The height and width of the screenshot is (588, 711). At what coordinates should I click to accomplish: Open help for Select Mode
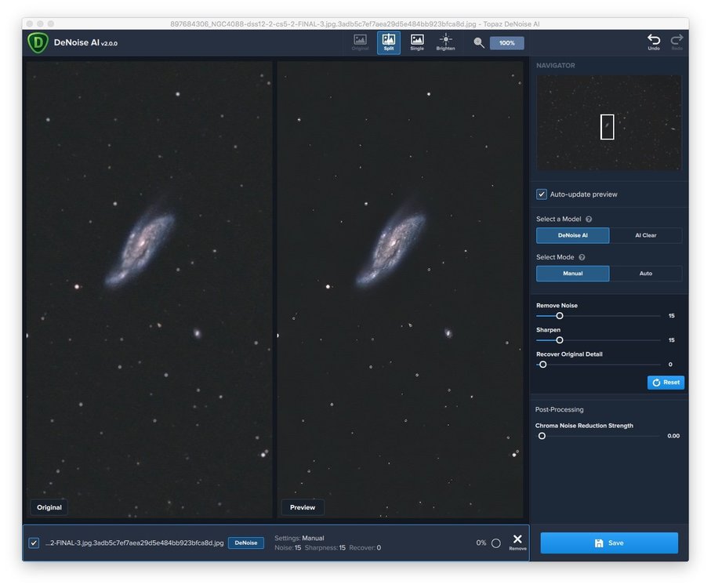click(582, 257)
